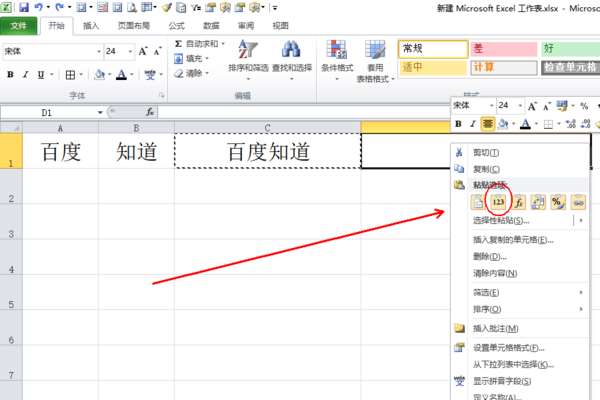The height and width of the screenshot is (400, 600).
Task: Switch to the 页面布局 Page Layout tab
Action: (134, 26)
